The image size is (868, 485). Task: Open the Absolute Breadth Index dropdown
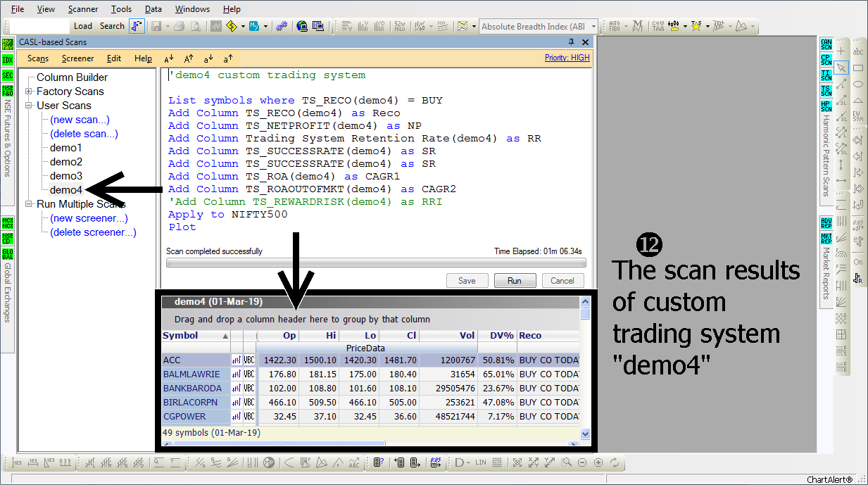tap(593, 27)
